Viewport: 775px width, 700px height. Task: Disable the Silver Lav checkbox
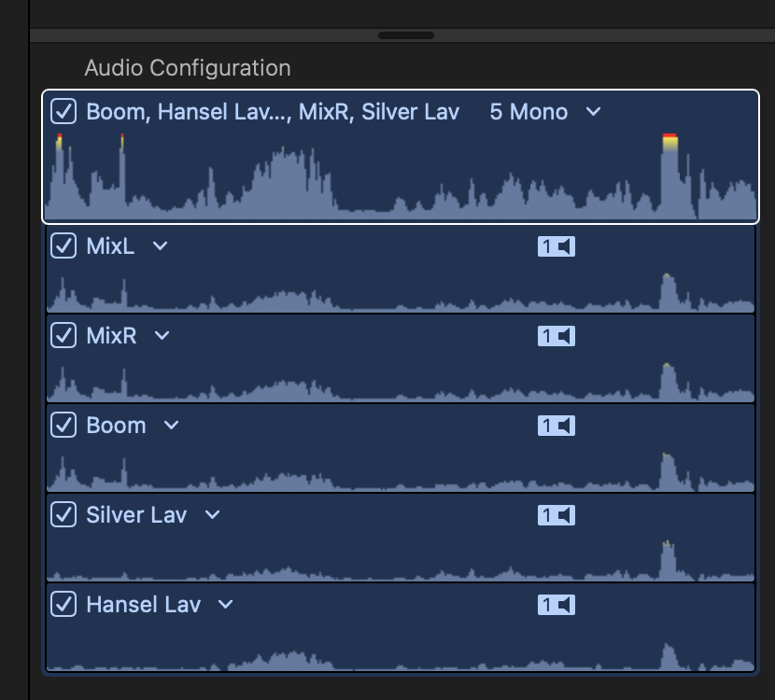[63, 515]
